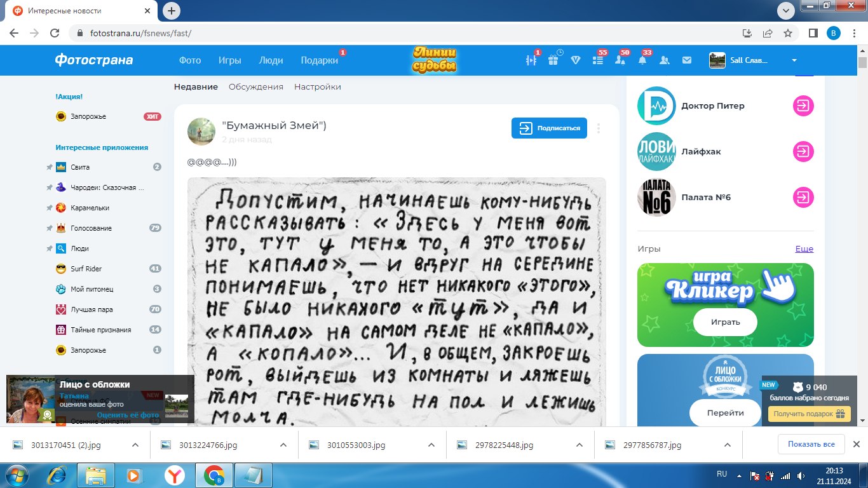Open the Карамельки app in sidebar

pos(90,208)
